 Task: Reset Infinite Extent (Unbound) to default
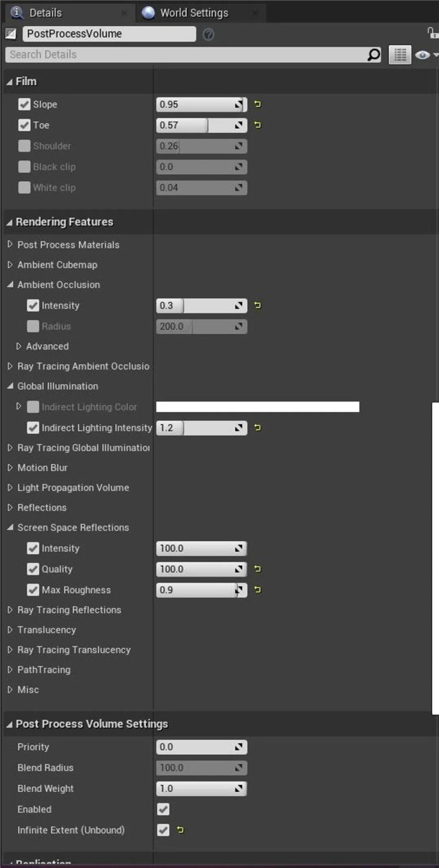(180, 830)
